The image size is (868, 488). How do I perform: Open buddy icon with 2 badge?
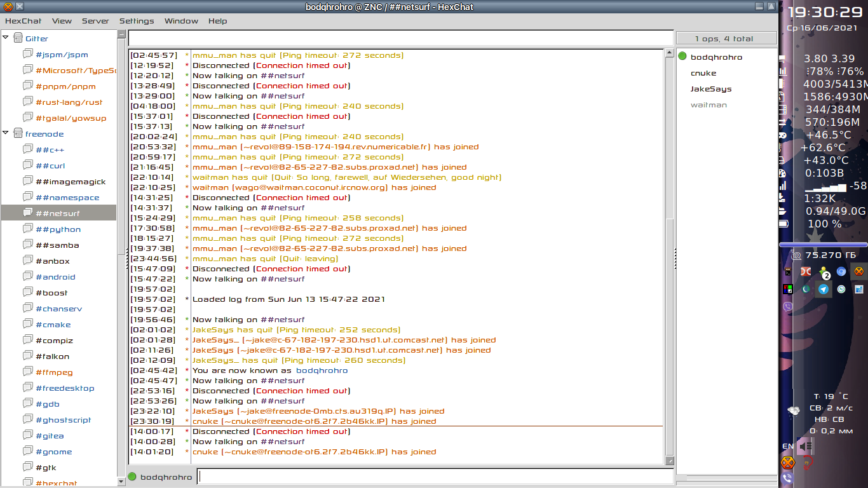pos(824,272)
